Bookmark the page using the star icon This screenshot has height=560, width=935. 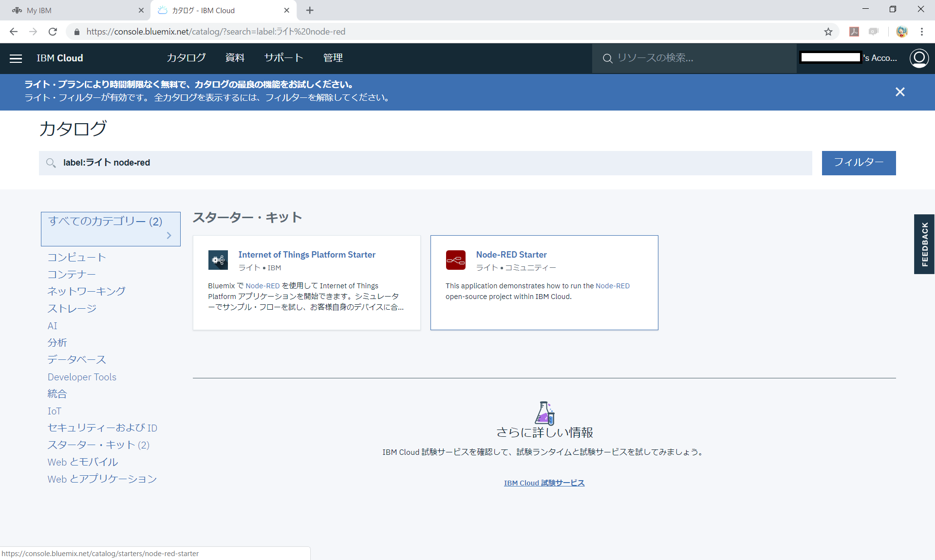click(828, 32)
